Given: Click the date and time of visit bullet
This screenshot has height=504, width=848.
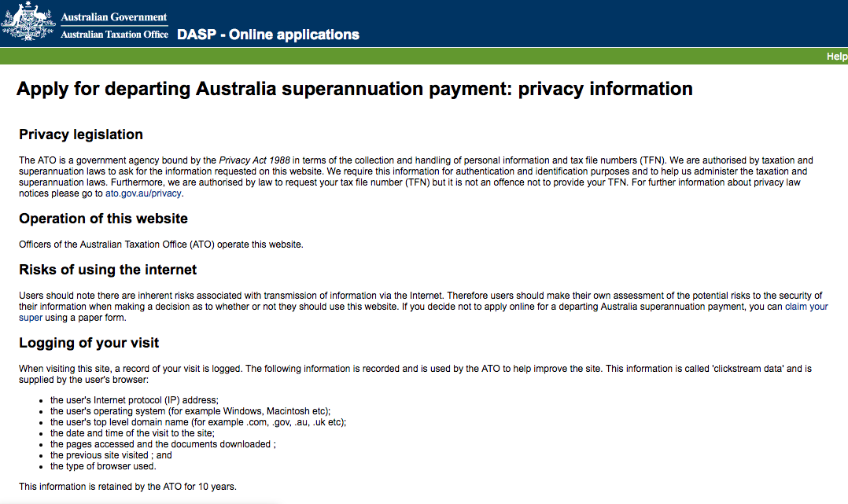Looking at the screenshot, I should click(132, 433).
